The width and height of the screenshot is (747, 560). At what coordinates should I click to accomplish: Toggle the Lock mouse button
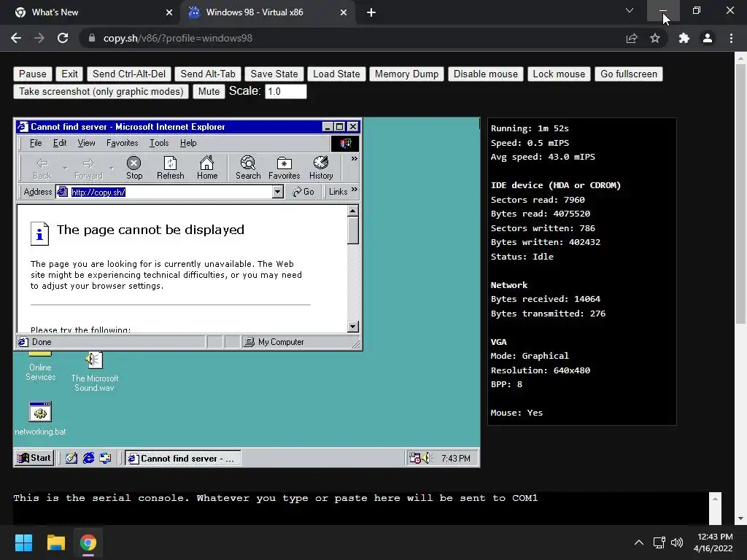tap(559, 74)
